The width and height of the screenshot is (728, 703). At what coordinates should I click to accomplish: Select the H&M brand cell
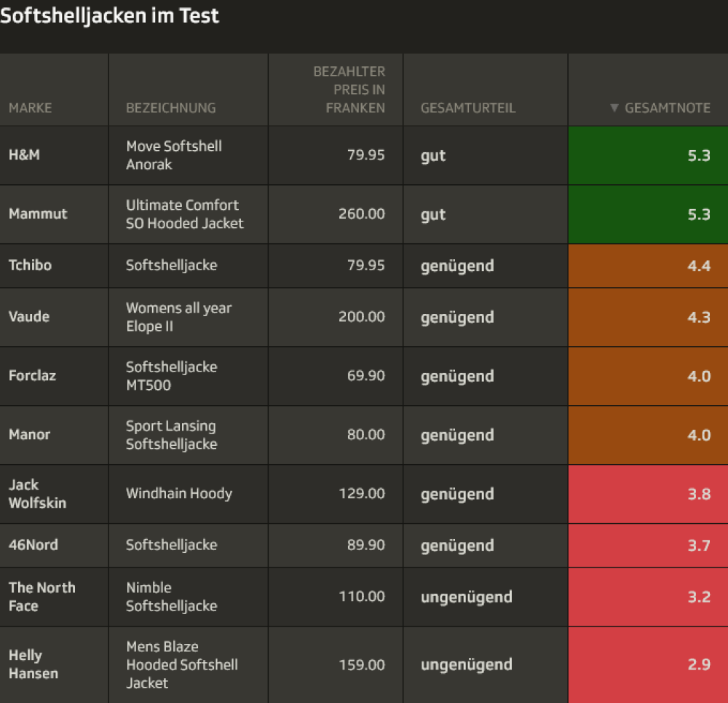25,155
